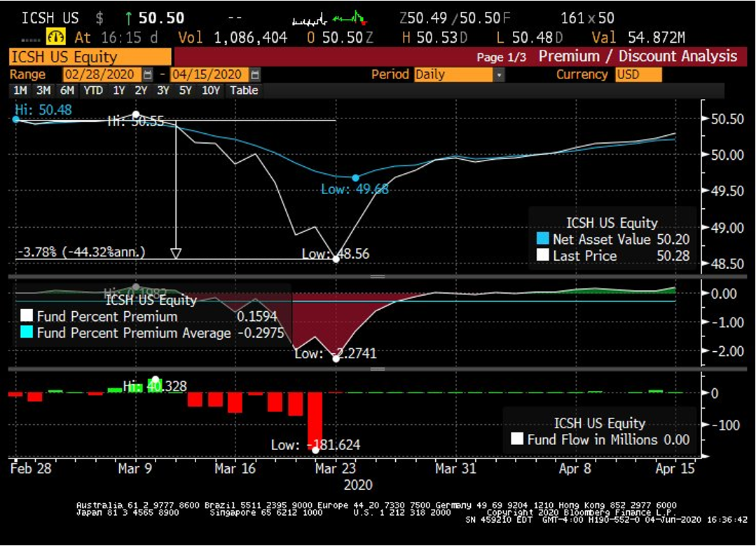756x546 pixels.
Task: Open the calendar picker after 02/28/2020
Action: click(x=148, y=74)
